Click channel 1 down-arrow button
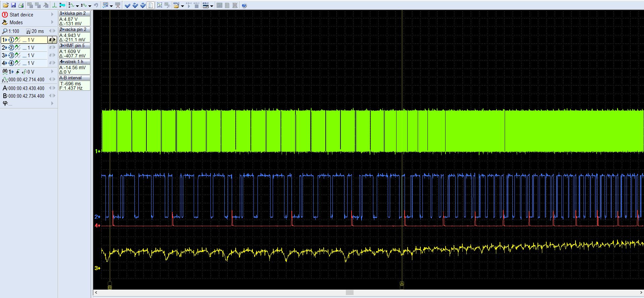644x298 pixels. click(x=50, y=40)
